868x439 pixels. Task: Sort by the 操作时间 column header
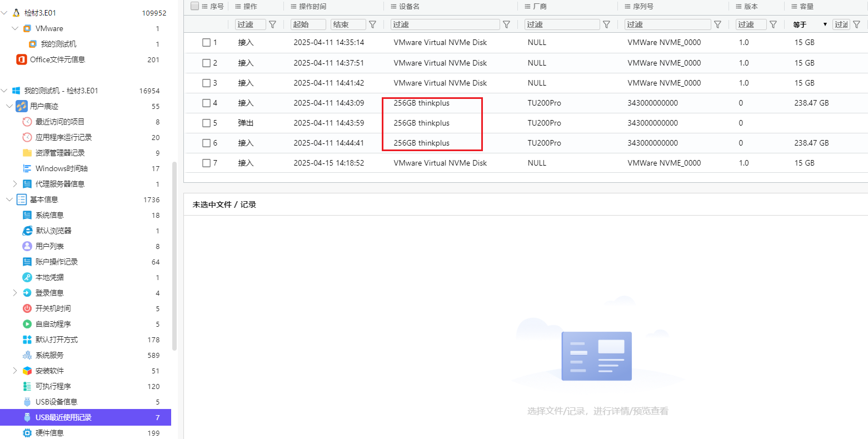312,7
